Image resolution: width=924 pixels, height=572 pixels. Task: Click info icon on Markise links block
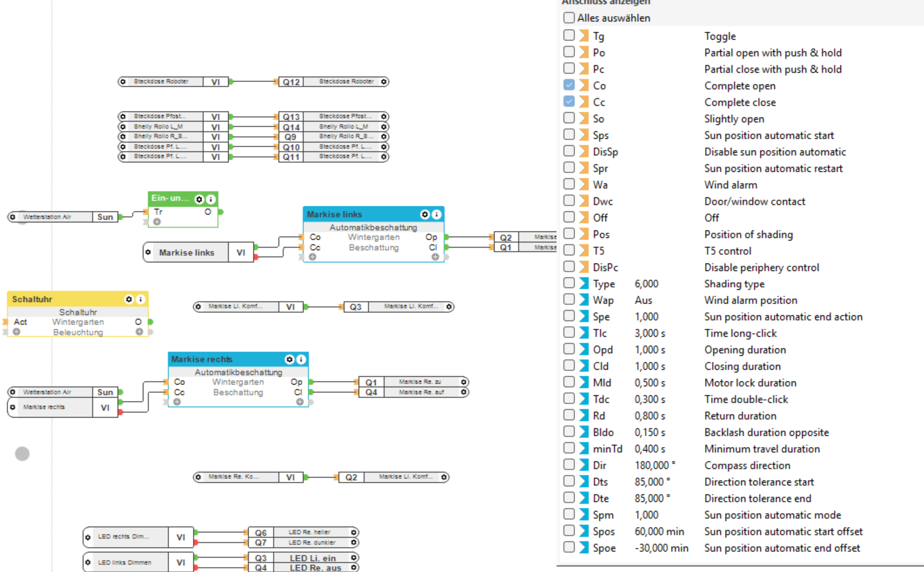436,215
